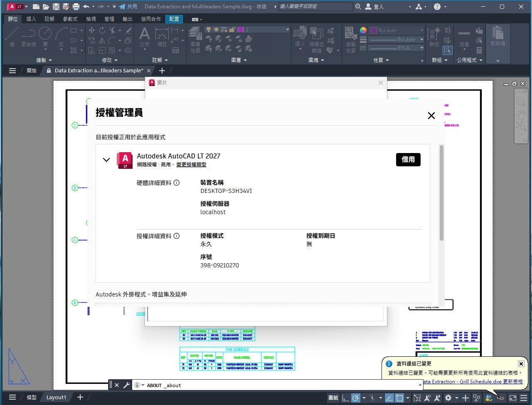Click the Save icon in quick access toolbar
Image resolution: width=532 pixels, height=405 pixels.
pyautogui.click(x=56, y=7)
